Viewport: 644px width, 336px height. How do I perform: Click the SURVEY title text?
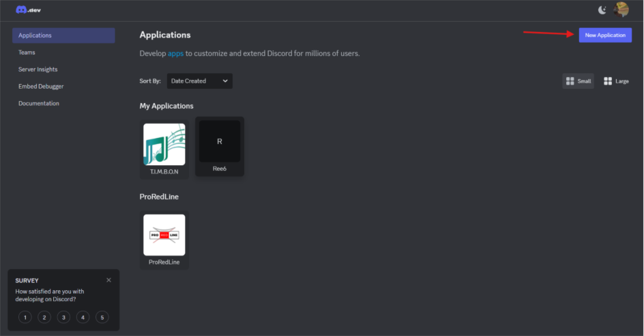[x=27, y=281]
